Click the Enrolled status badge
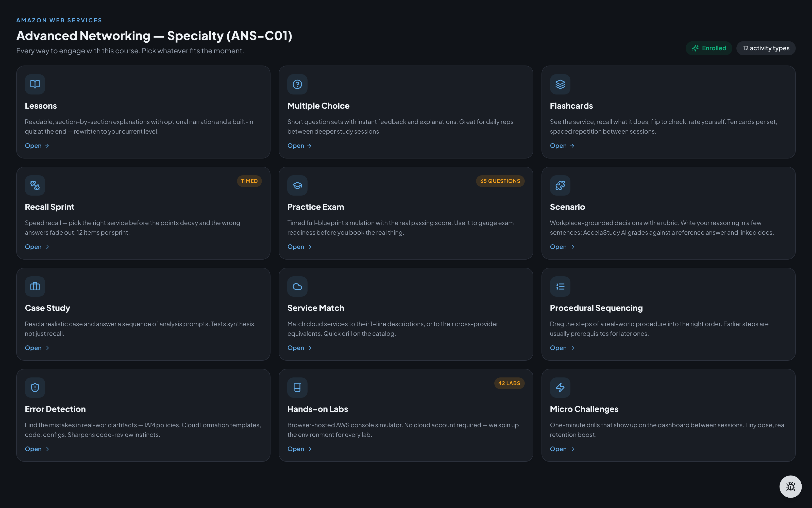This screenshot has width=812, height=508. 709,48
